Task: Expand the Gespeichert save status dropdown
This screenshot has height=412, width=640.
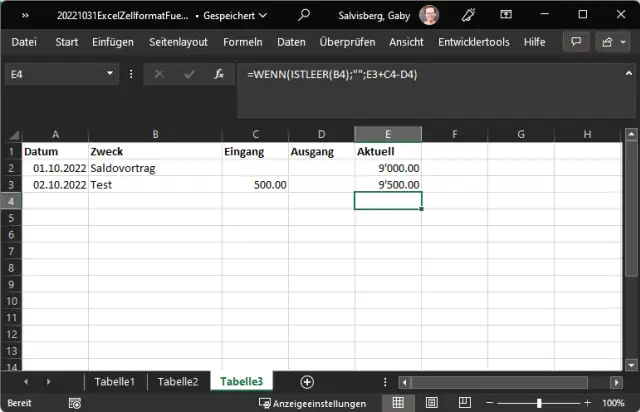Action: click(263, 16)
